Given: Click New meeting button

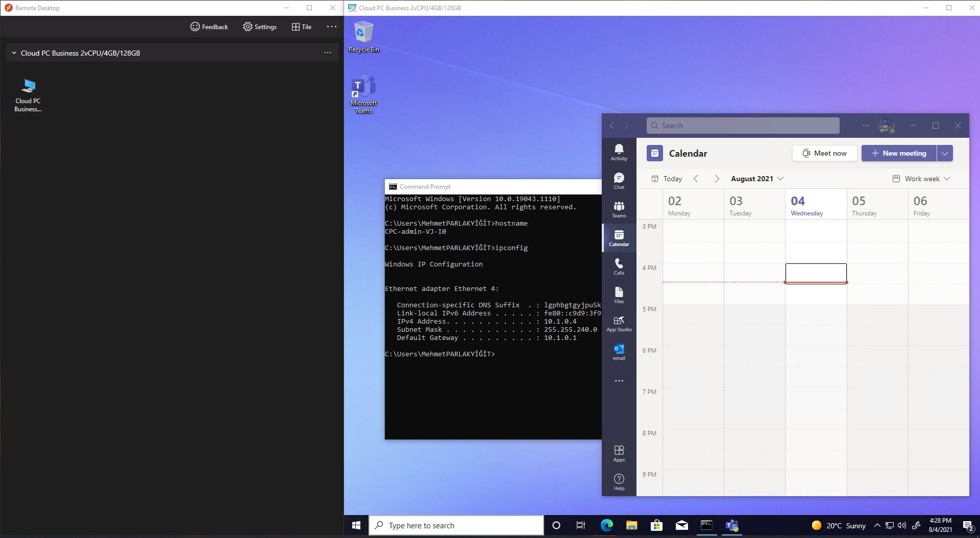Looking at the screenshot, I should [899, 153].
